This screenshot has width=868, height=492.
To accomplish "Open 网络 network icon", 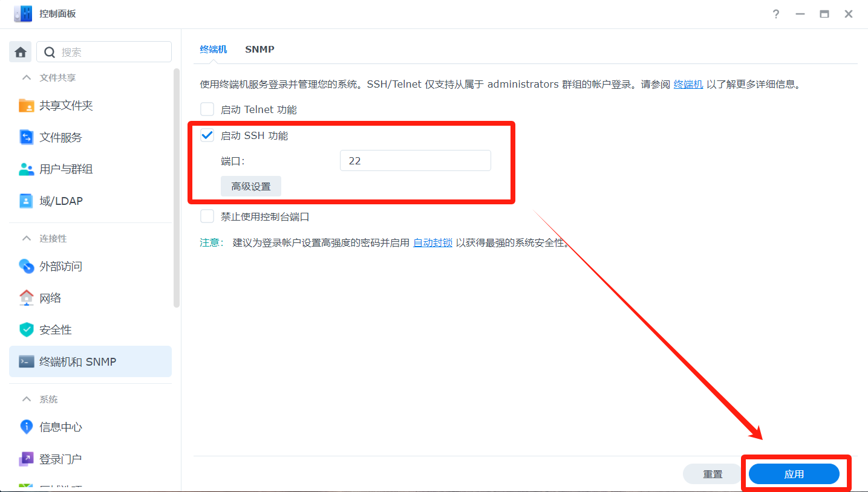I will tap(26, 298).
